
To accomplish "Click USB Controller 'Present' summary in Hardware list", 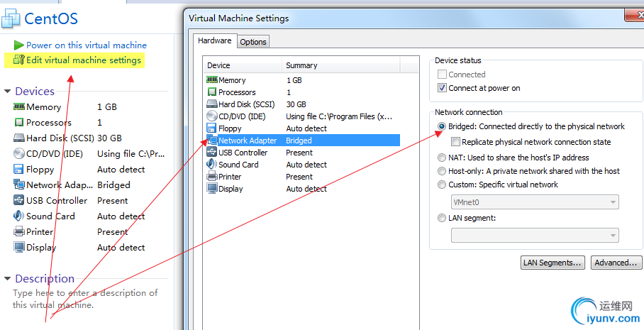I will tap(299, 153).
